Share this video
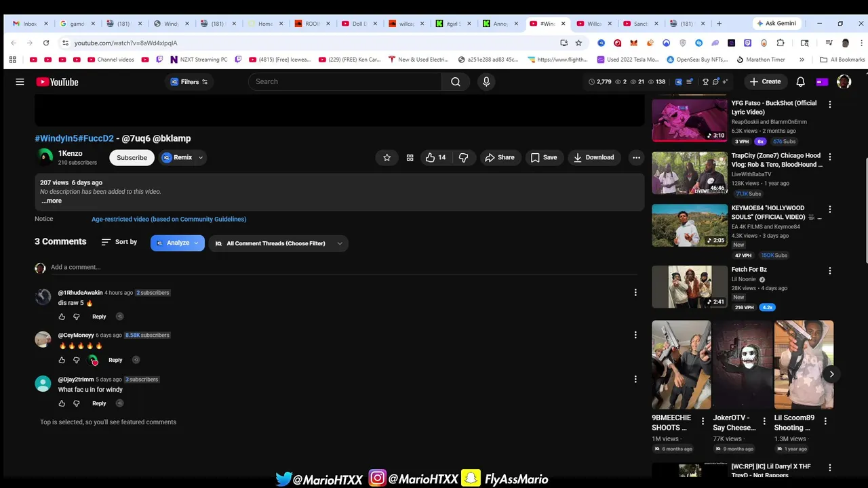Screen dimensions: 868x488 (500, 157)
